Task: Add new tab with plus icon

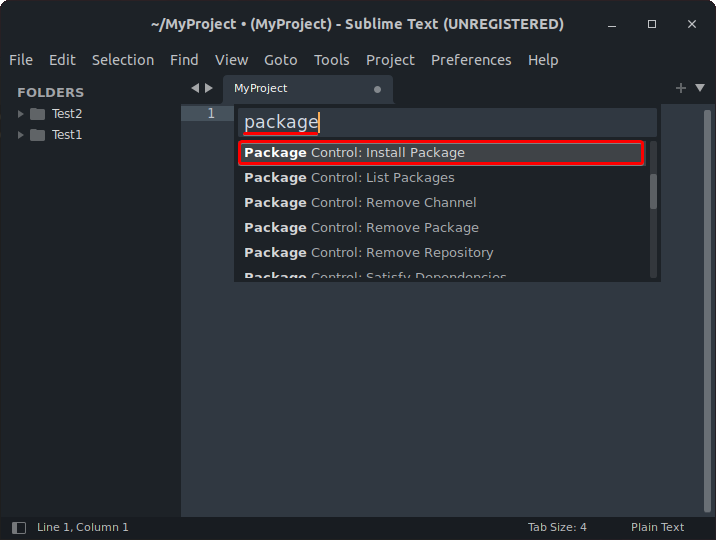Action: [680, 88]
